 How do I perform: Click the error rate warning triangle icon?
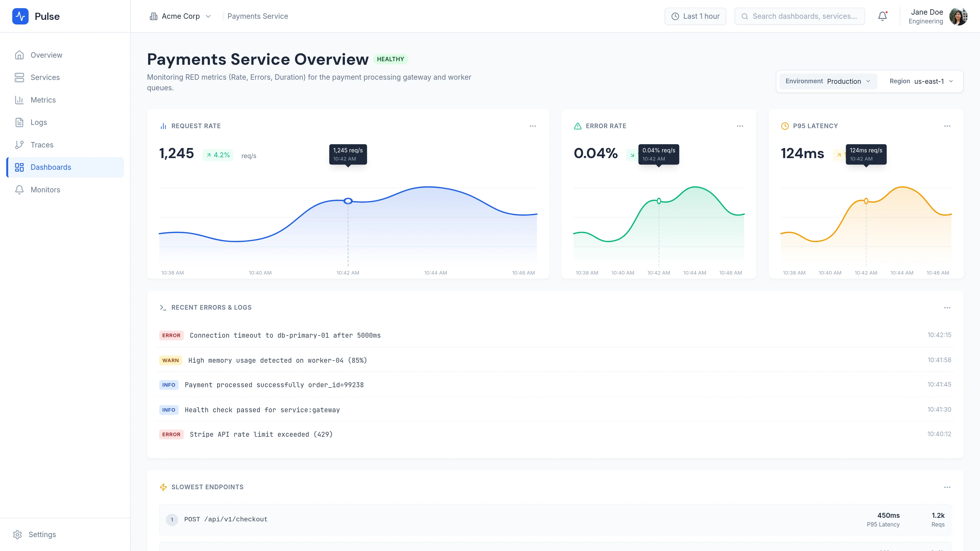pyautogui.click(x=578, y=125)
